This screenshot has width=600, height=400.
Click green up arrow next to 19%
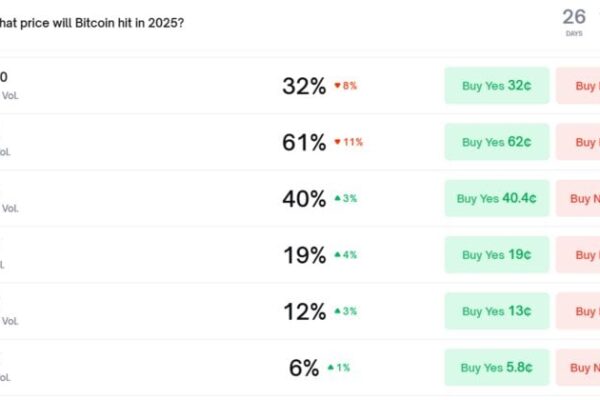click(338, 255)
